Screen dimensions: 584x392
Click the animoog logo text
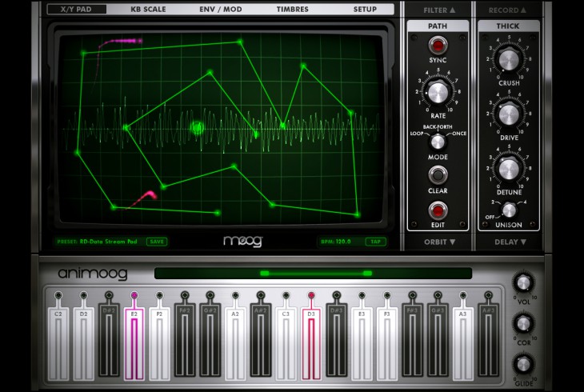(93, 274)
